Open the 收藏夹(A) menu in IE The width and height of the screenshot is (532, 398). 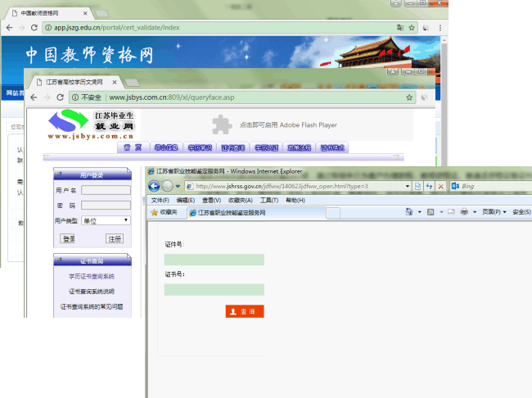[x=240, y=201]
